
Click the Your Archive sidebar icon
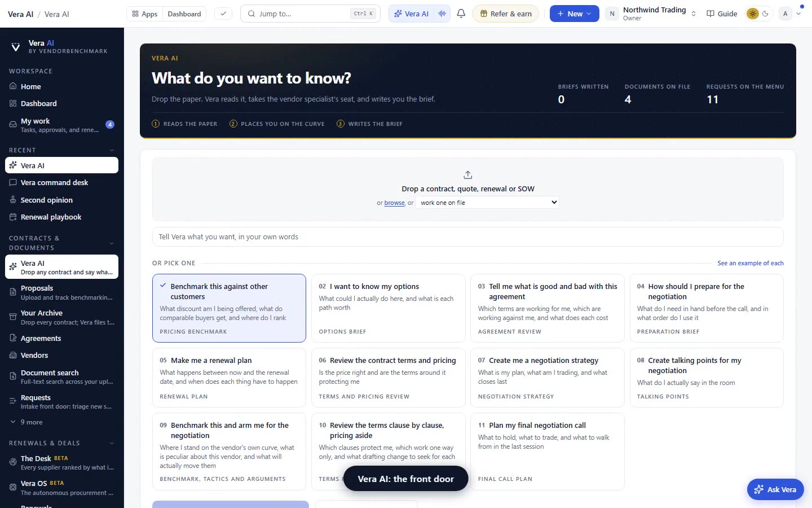pos(13,317)
